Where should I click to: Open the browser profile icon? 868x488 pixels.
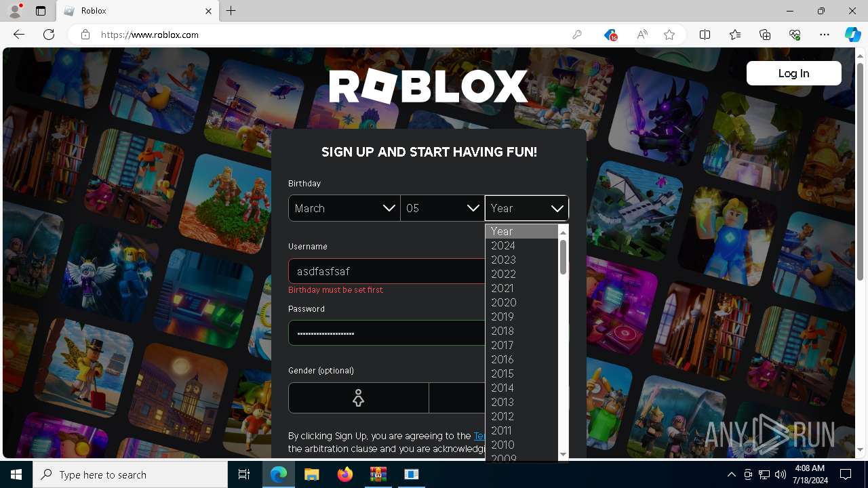15,11
